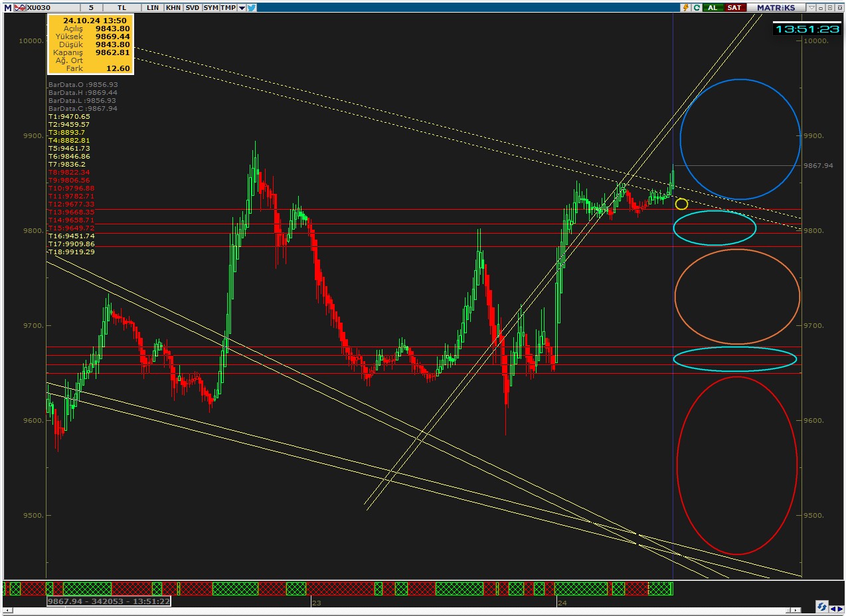
Task: Open the chart type icon beside XU030
Action: (x=20, y=7)
